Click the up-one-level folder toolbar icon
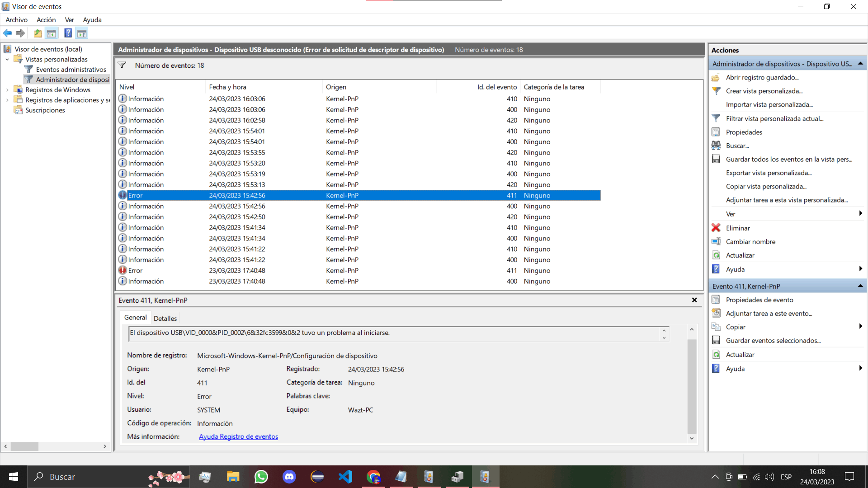The height and width of the screenshot is (488, 868). pos(38,33)
